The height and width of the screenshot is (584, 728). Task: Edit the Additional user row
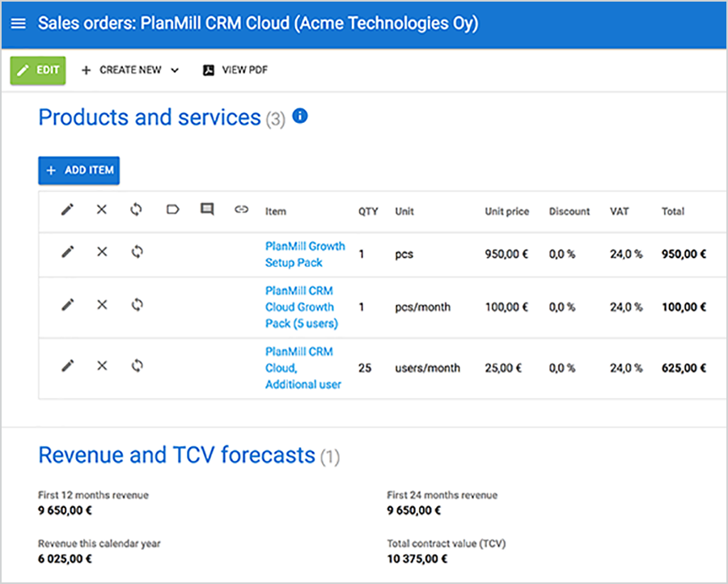pos(68,366)
